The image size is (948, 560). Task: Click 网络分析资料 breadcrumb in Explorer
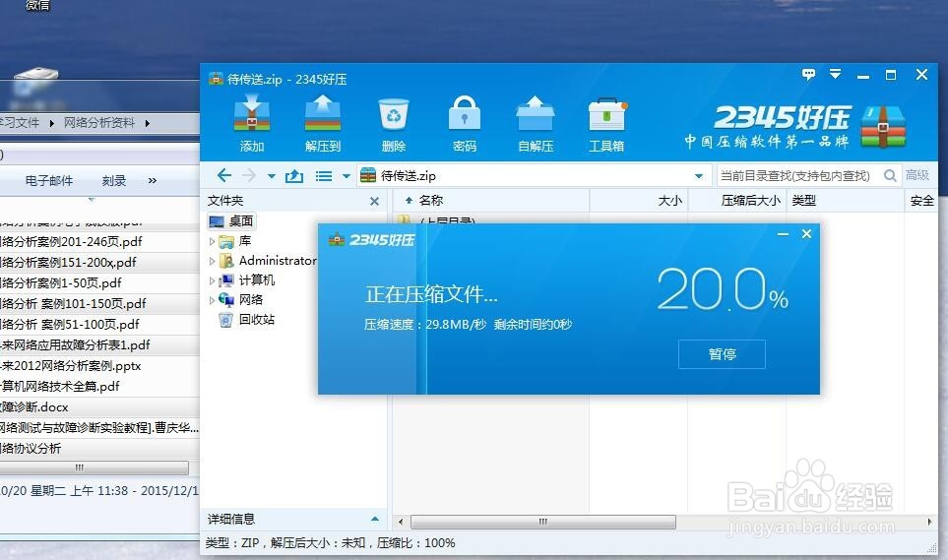point(99,123)
